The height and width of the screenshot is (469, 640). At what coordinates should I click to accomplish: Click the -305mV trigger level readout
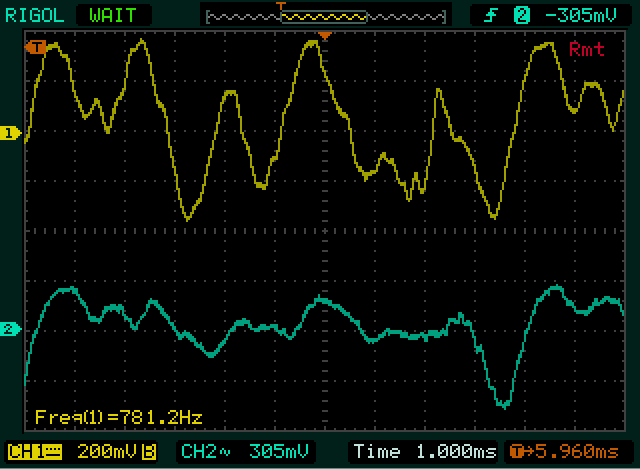point(580,15)
